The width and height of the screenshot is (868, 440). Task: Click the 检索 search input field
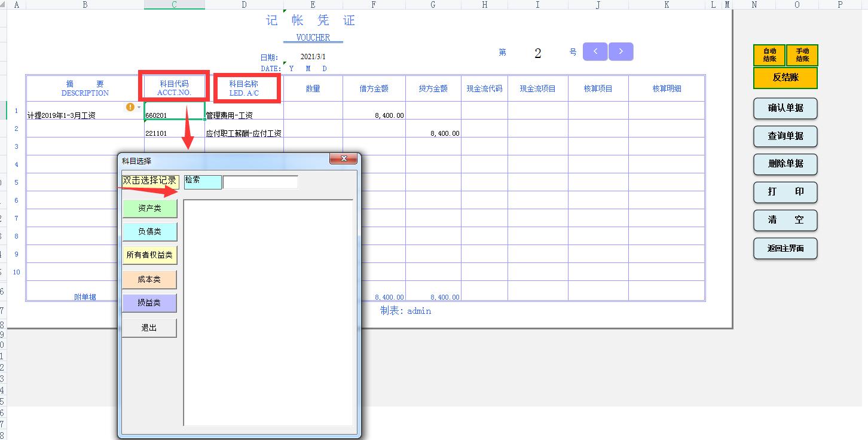(260, 182)
